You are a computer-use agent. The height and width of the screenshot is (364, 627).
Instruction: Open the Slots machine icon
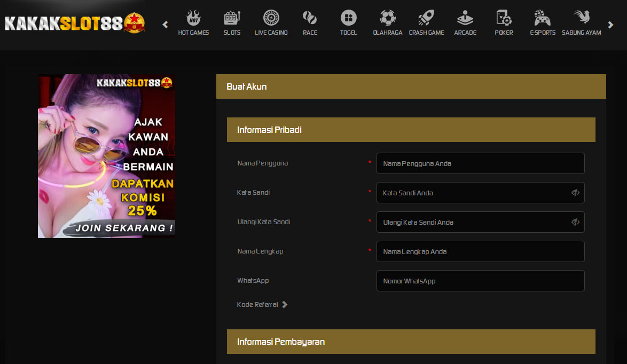pos(232,18)
